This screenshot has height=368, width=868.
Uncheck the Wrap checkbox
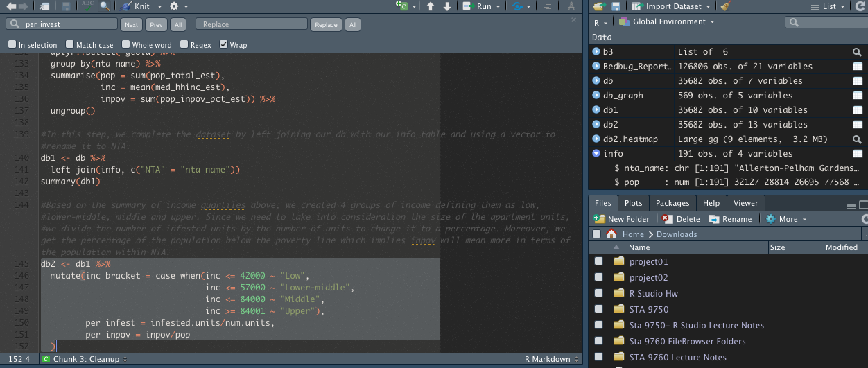coord(223,44)
